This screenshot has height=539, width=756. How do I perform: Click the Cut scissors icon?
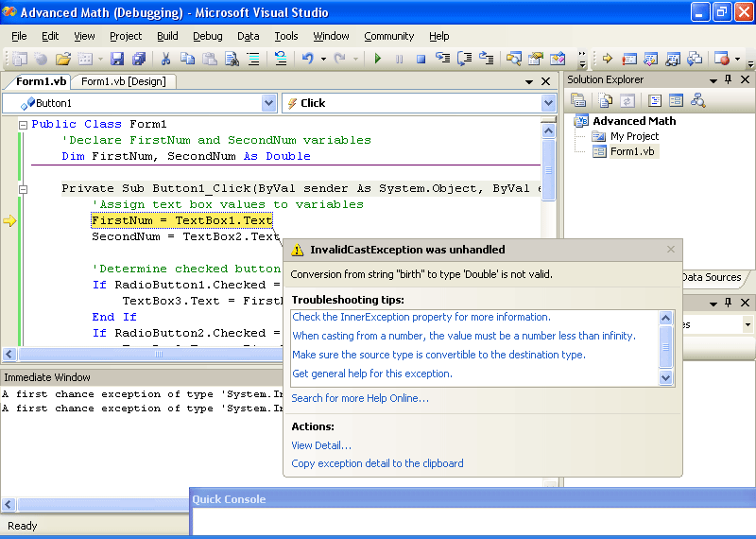click(166, 59)
